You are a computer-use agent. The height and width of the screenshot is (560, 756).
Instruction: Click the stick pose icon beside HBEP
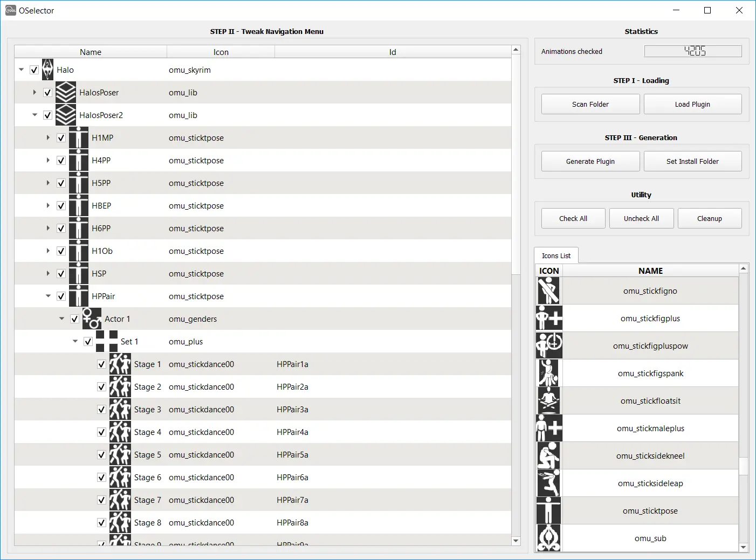79,206
